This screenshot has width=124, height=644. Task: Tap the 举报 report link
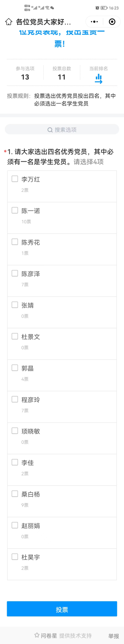point(114,636)
